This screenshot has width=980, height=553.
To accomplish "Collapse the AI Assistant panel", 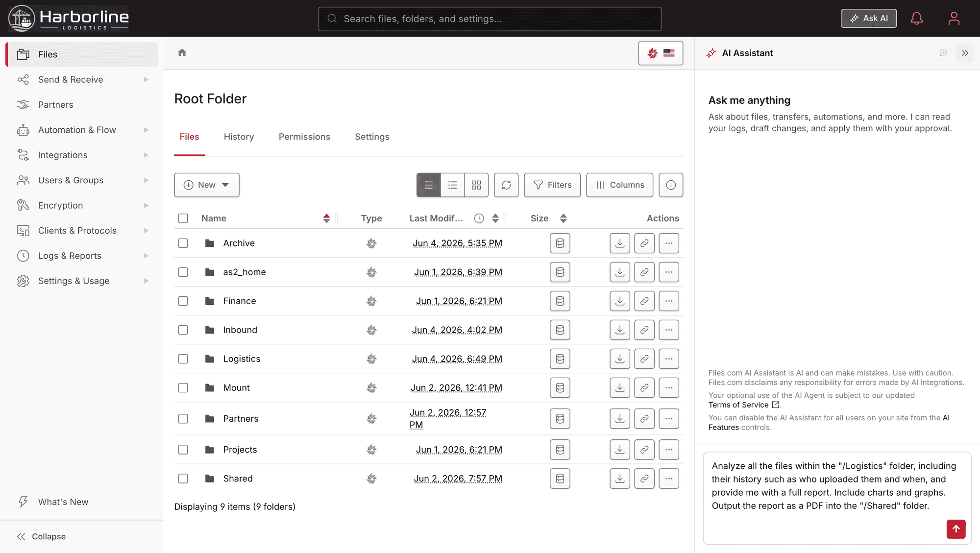I will coord(965,53).
